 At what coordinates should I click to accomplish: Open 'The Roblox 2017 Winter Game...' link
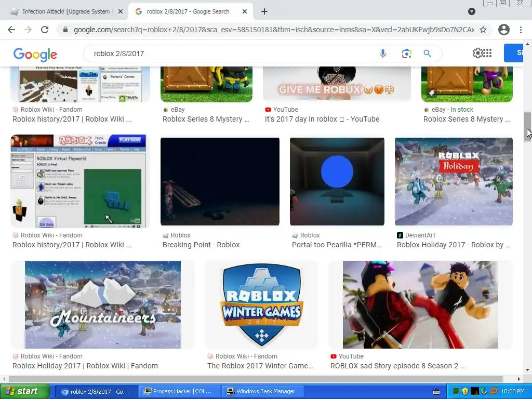coord(260,366)
